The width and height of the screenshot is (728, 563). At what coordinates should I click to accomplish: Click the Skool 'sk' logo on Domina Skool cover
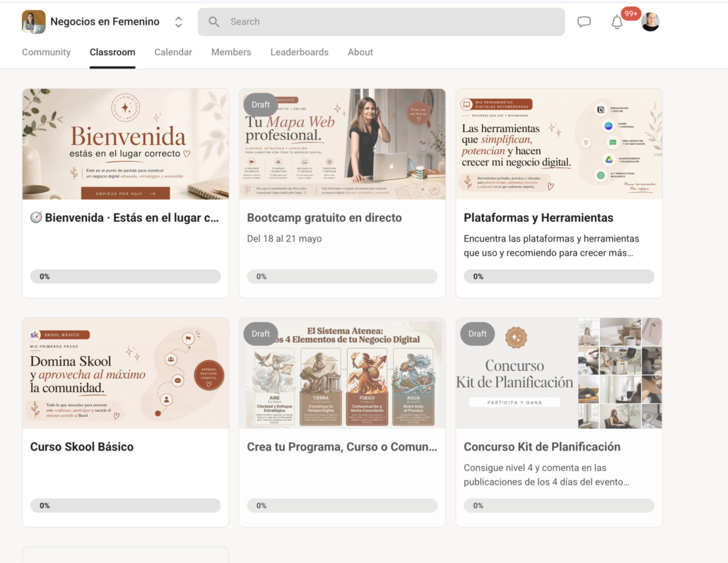(35, 335)
